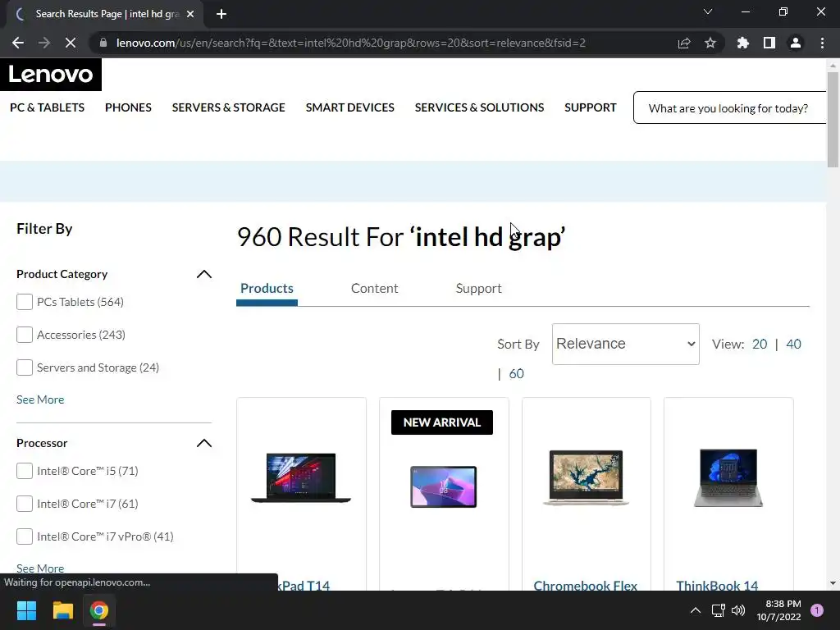The height and width of the screenshot is (630, 840).
Task: Open the Windows Start menu
Action: (26, 610)
